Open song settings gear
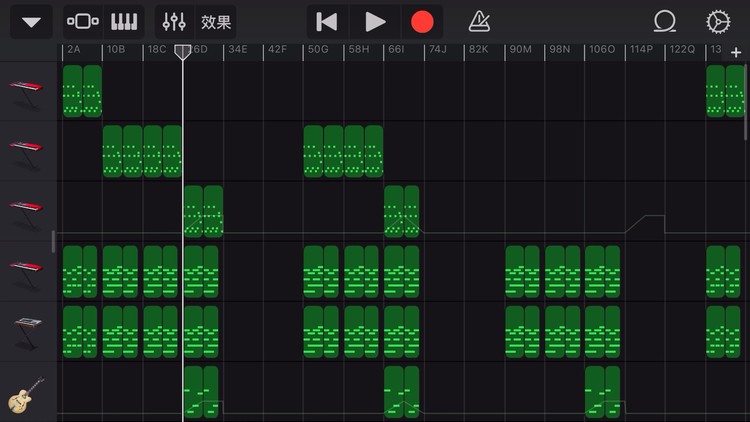Viewport: 750px width, 422px height. (717, 22)
